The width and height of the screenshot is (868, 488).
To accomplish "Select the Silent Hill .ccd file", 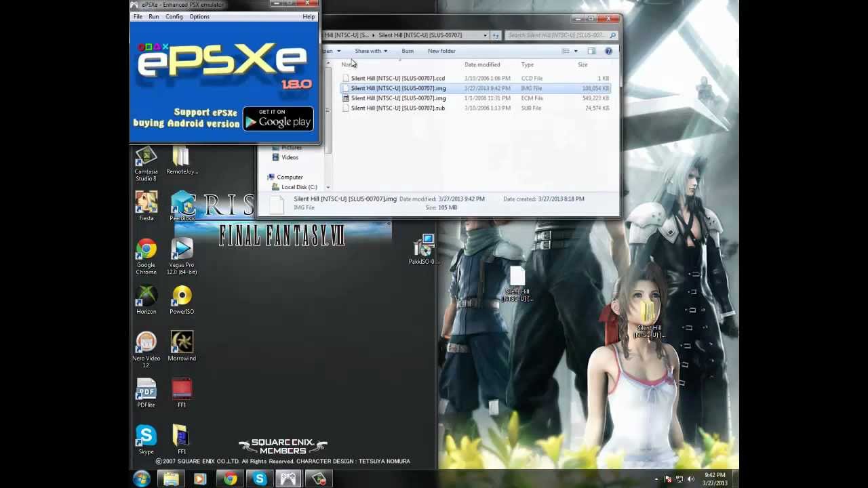I will [x=397, y=78].
